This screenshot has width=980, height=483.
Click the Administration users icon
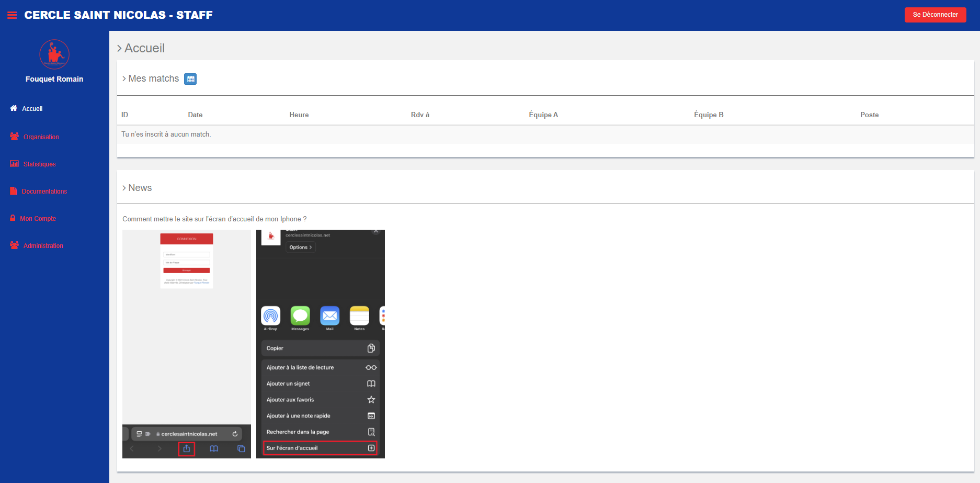[14, 245]
